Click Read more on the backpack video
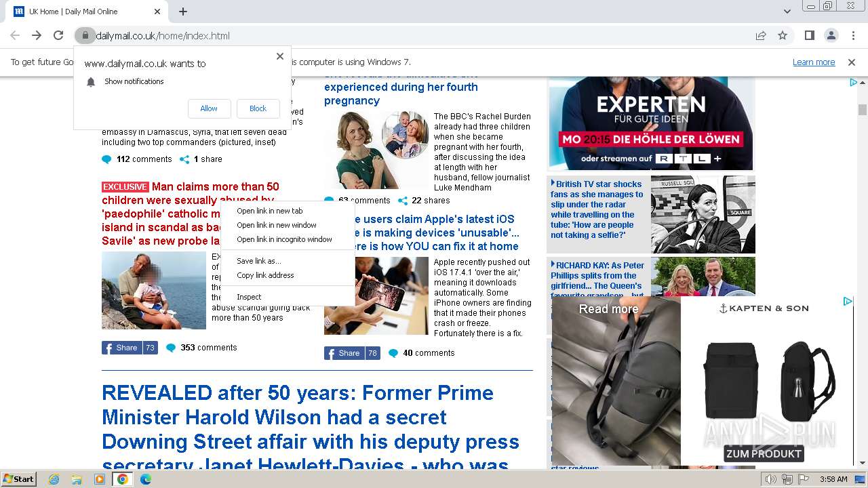The image size is (868, 488). point(608,308)
